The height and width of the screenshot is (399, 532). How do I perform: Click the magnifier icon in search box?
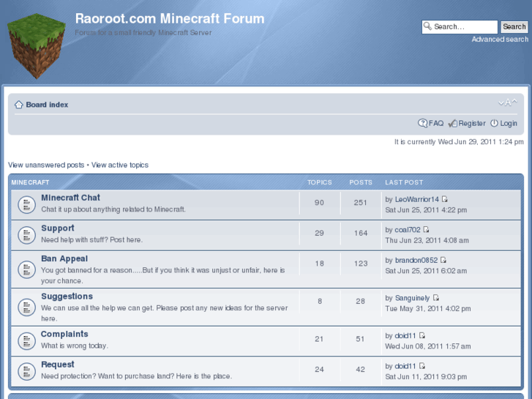tap(427, 26)
